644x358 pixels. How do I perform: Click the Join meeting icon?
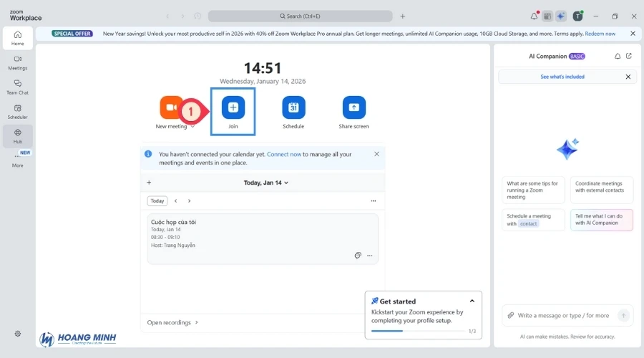[x=233, y=107]
